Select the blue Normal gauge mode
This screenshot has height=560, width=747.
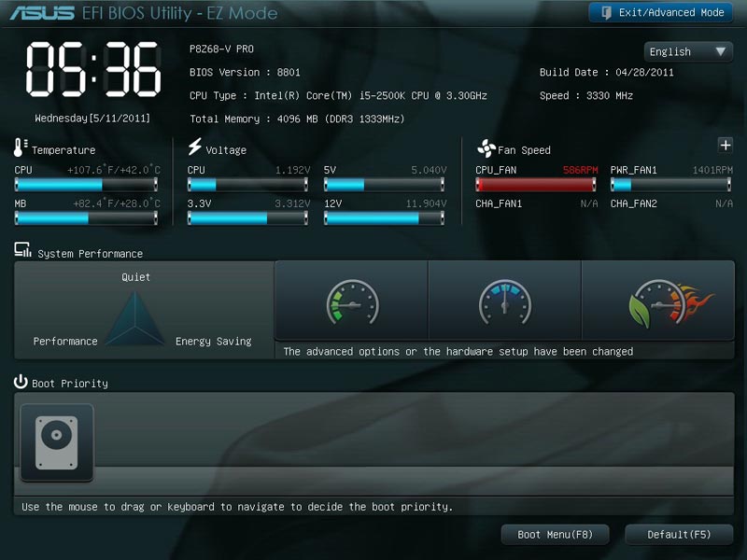pos(505,301)
